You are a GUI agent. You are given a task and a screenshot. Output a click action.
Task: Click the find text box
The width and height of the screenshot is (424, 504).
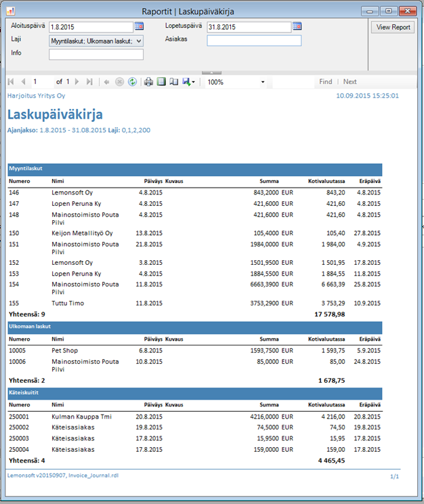(x=293, y=82)
